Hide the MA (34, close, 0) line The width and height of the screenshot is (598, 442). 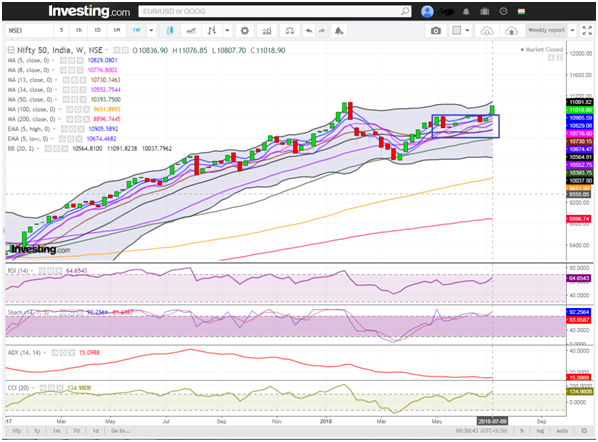pos(66,90)
